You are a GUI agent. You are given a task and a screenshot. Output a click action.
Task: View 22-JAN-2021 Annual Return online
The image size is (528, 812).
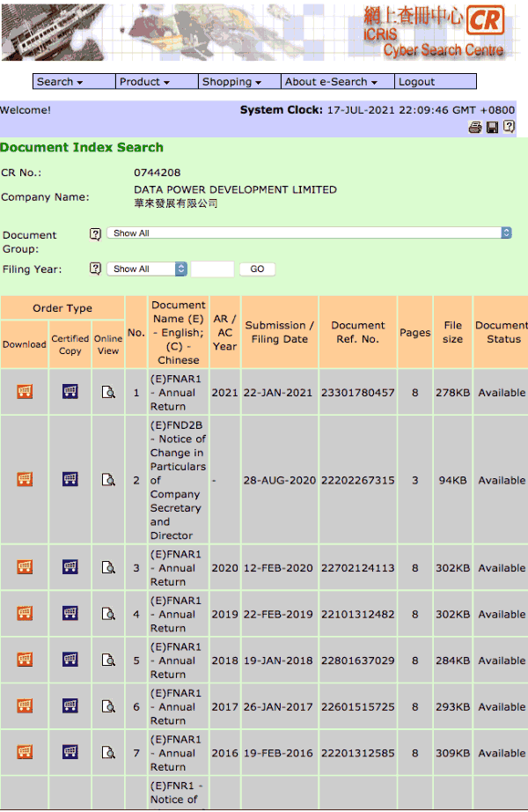click(108, 392)
